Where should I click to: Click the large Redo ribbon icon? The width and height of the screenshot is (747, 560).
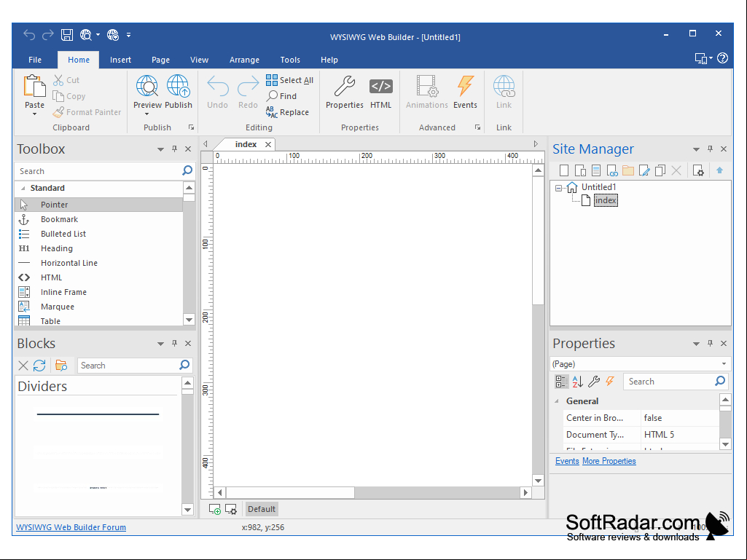(x=248, y=87)
